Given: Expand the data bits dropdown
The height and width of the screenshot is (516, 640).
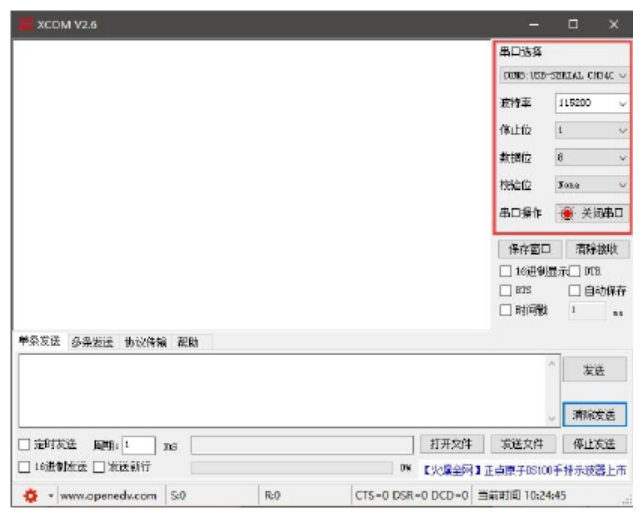Looking at the screenshot, I should point(592,158).
